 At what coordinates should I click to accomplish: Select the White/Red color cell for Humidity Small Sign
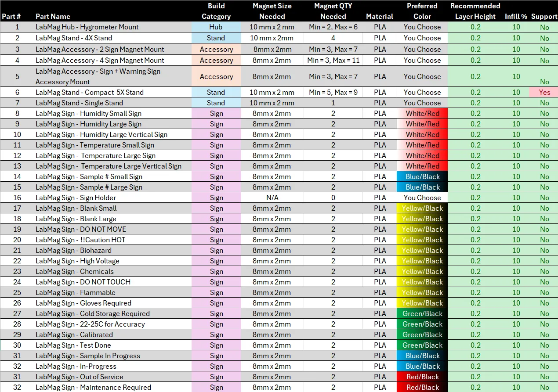pyautogui.click(x=422, y=113)
